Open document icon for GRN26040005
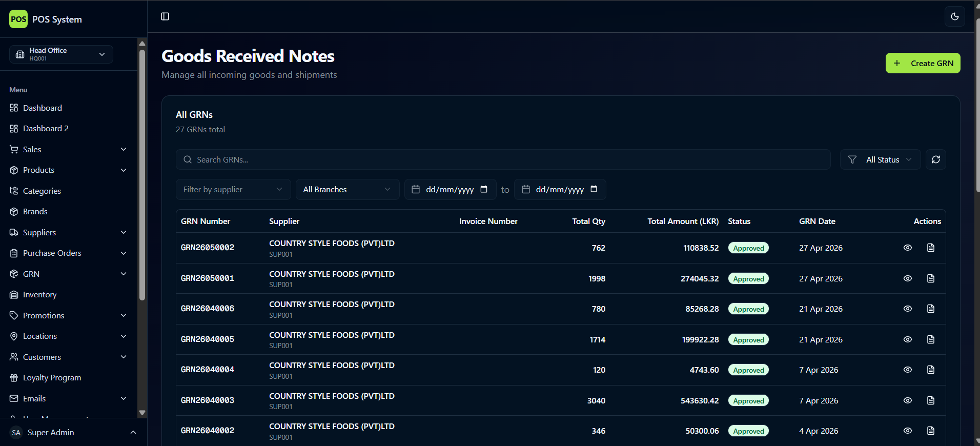This screenshot has height=446, width=980. 931,339
